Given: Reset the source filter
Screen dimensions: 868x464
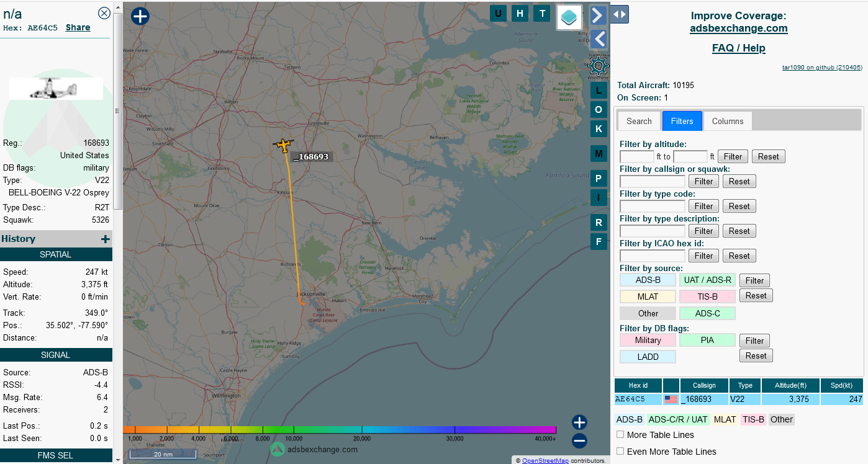Looking at the screenshot, I should [x=756, y=295].
